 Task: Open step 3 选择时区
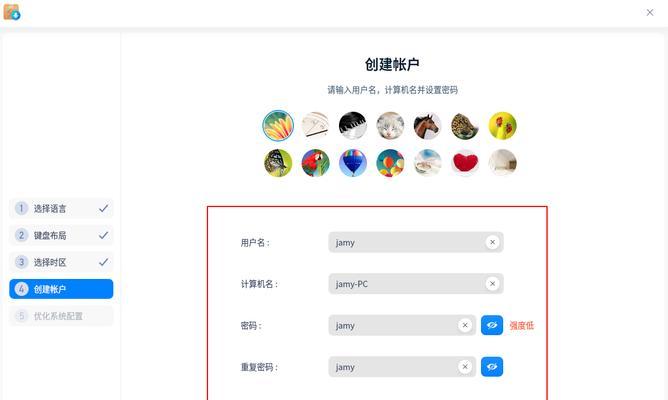61,262
